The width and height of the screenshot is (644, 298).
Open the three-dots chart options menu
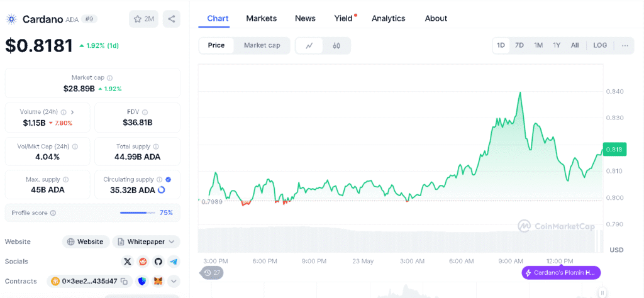coord(625,45)
